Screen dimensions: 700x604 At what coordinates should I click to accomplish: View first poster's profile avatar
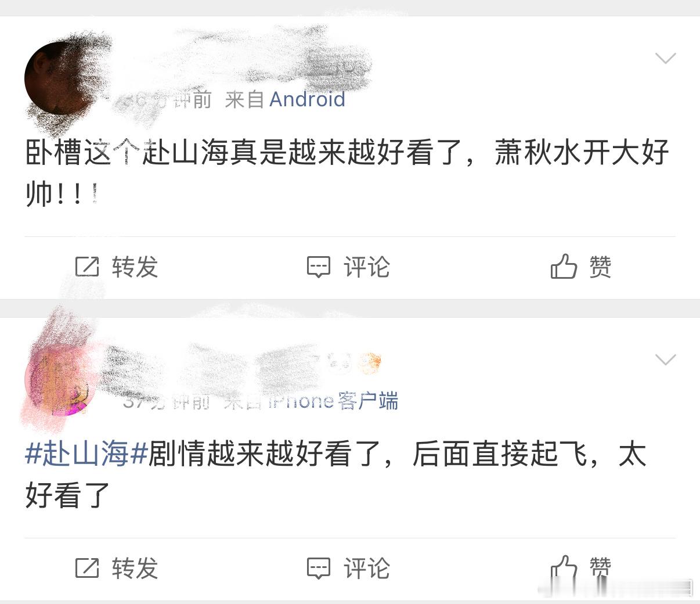click(58, 77)
